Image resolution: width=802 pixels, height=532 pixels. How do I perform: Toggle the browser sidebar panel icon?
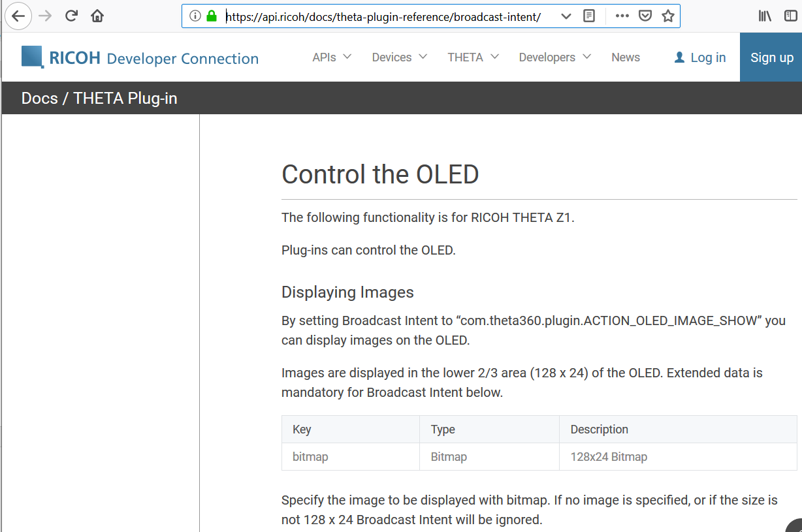click(790, 16)
